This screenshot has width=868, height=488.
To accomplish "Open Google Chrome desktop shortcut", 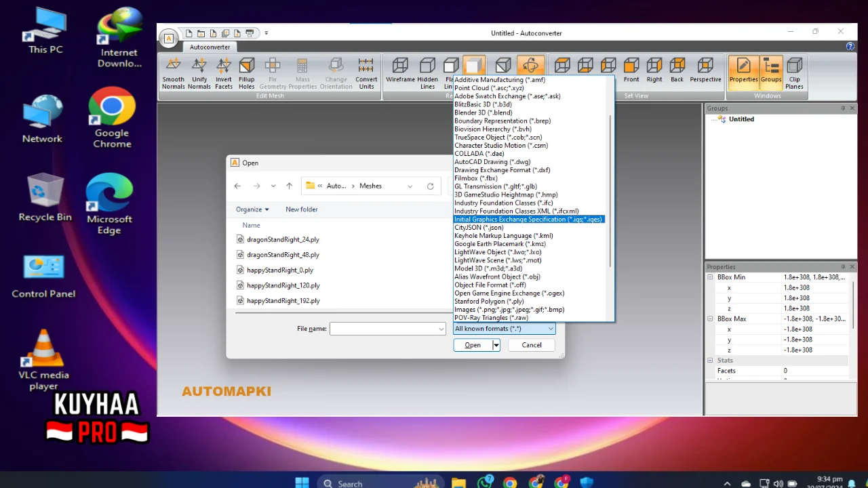I will pyautogui.click(x=112, y=118).
